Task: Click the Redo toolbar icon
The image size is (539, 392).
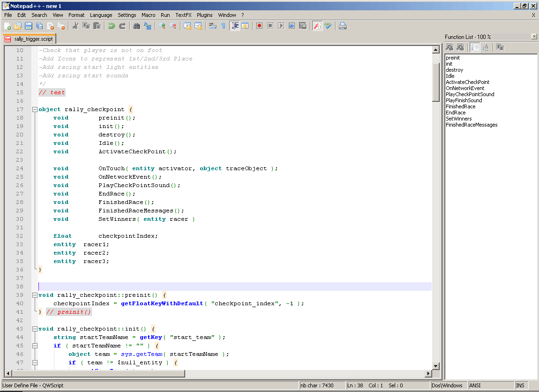Action: [122, 26]
